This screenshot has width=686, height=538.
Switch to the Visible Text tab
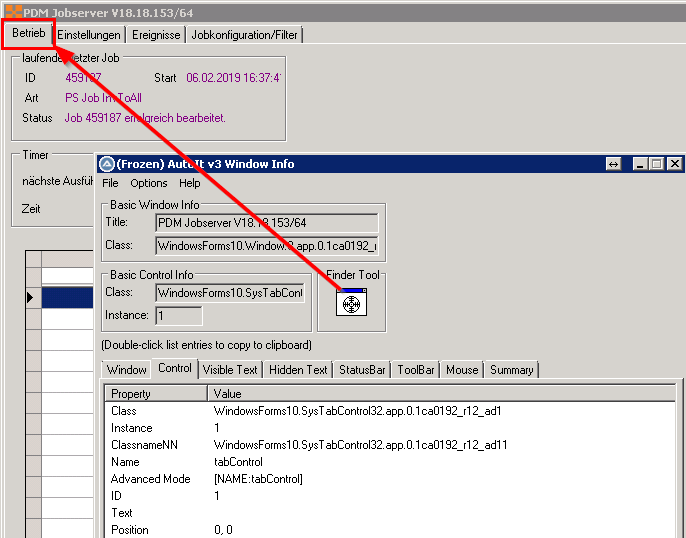click(x=230, y=370)
